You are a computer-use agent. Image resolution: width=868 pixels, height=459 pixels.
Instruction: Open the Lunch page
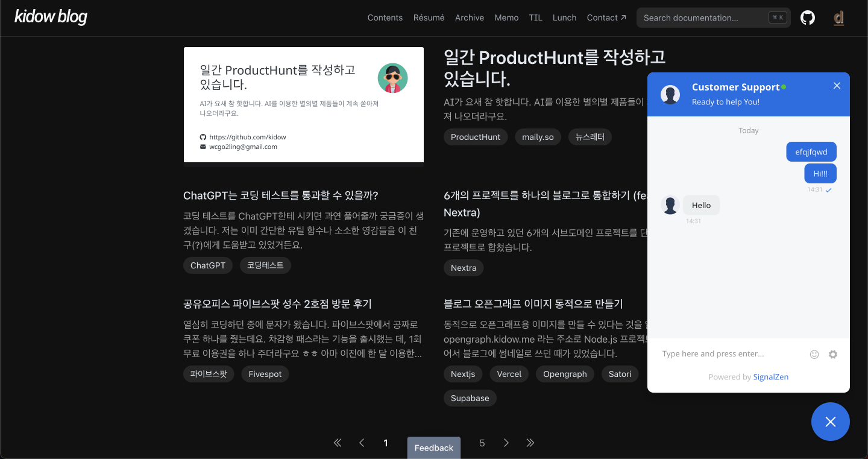[x=565, y=17]
